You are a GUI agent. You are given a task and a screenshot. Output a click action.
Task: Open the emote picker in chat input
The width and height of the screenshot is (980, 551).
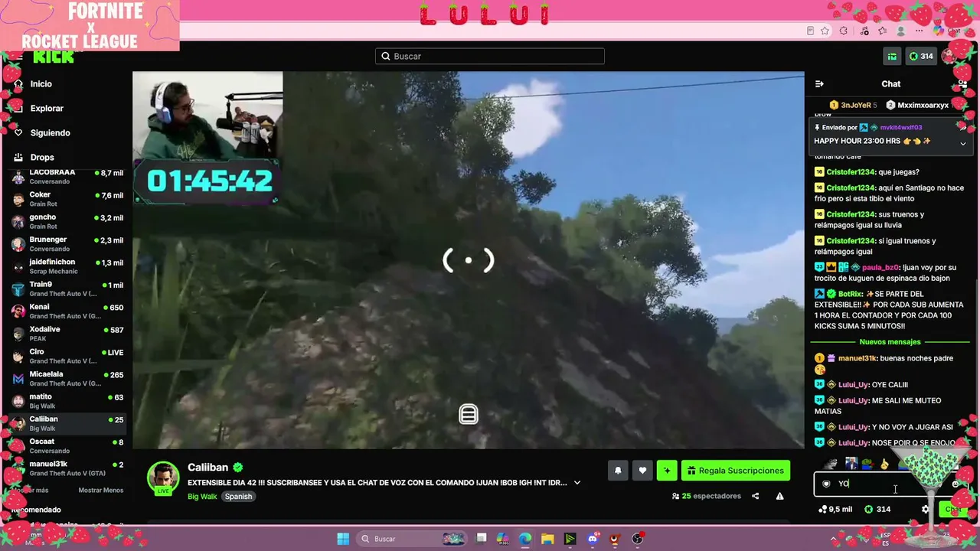coord(955,484)
